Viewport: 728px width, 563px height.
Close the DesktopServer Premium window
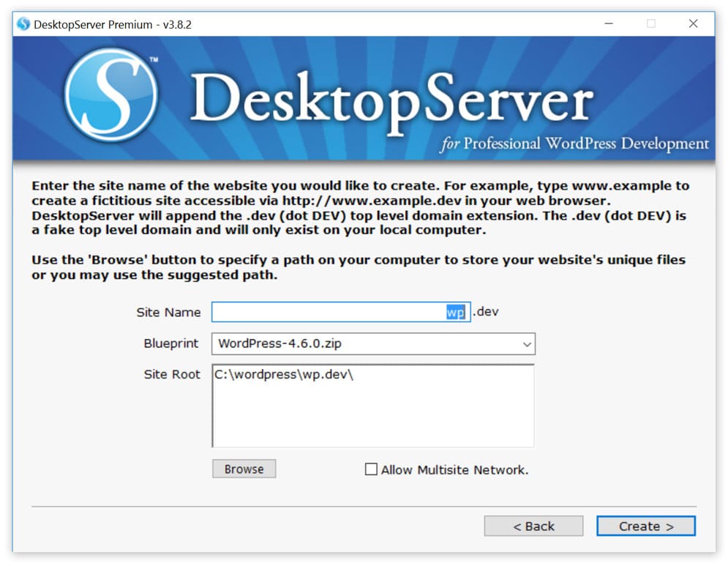pyautogui.click(x=693, y=23)
